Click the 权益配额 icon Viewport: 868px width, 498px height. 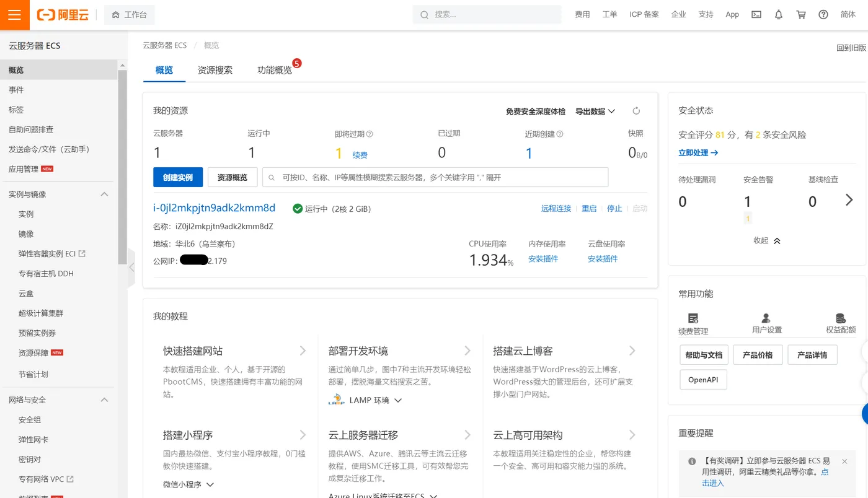point(841,318)
